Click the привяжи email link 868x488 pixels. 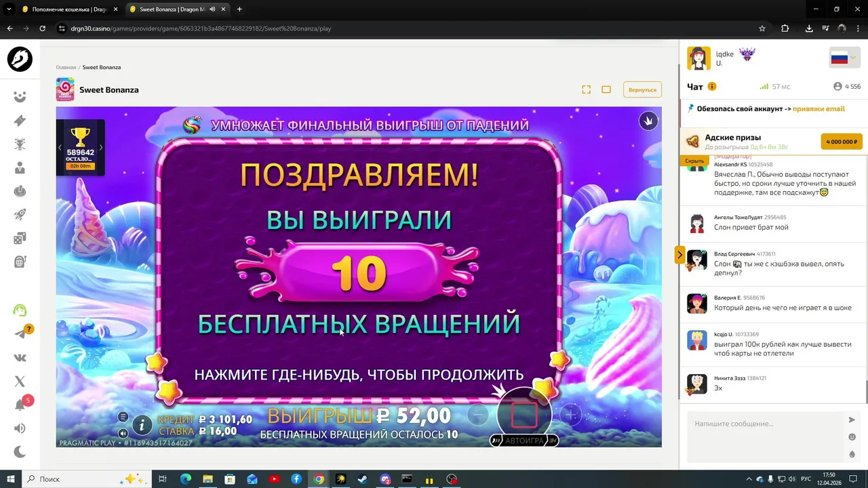(x=818, y=108)
